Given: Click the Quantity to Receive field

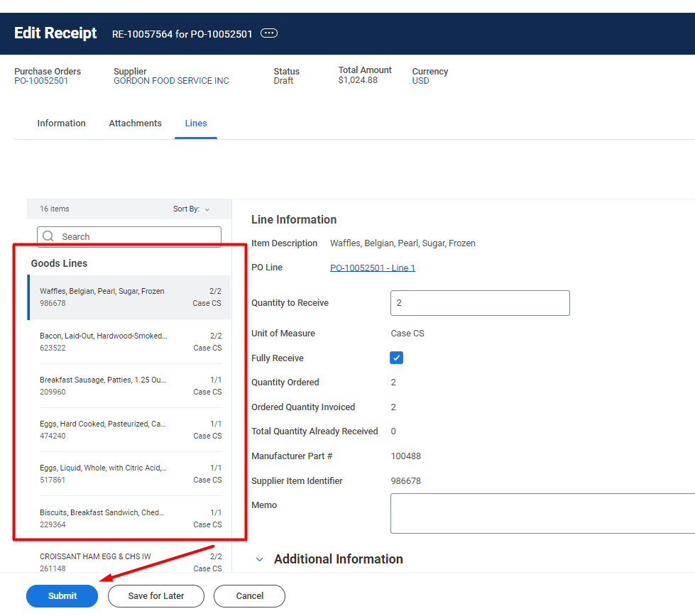Looking at the screenshot, I should 480,303.
